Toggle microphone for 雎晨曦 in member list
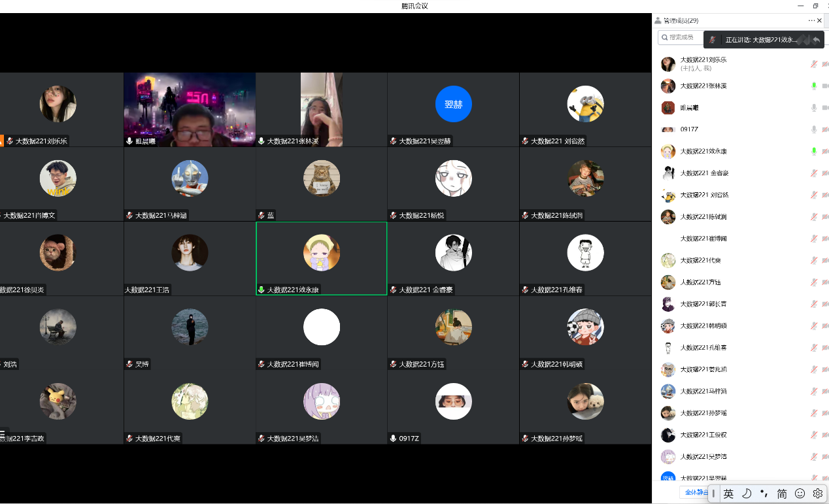The width and height of the screenshot is (829, 504). (x=814, y=108)
